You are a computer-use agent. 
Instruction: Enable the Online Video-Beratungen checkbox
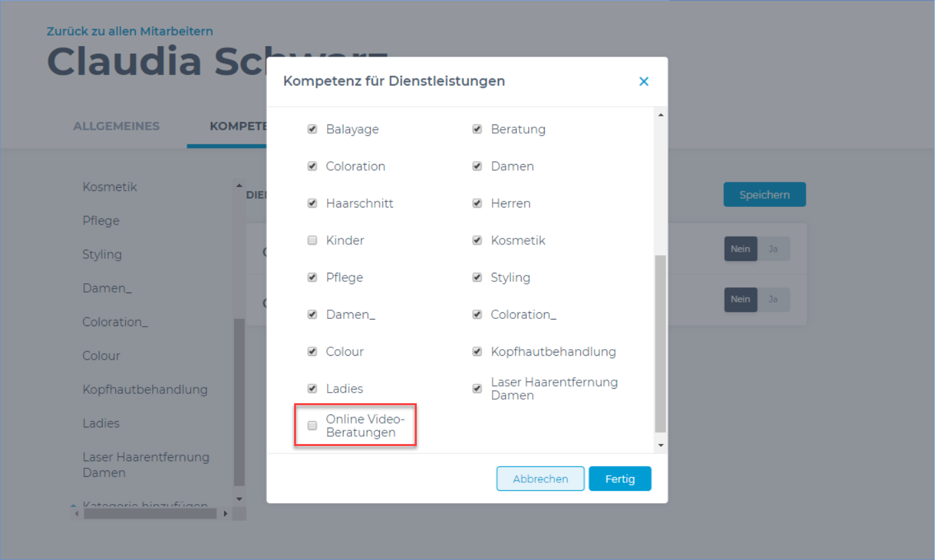coord(313,426)
